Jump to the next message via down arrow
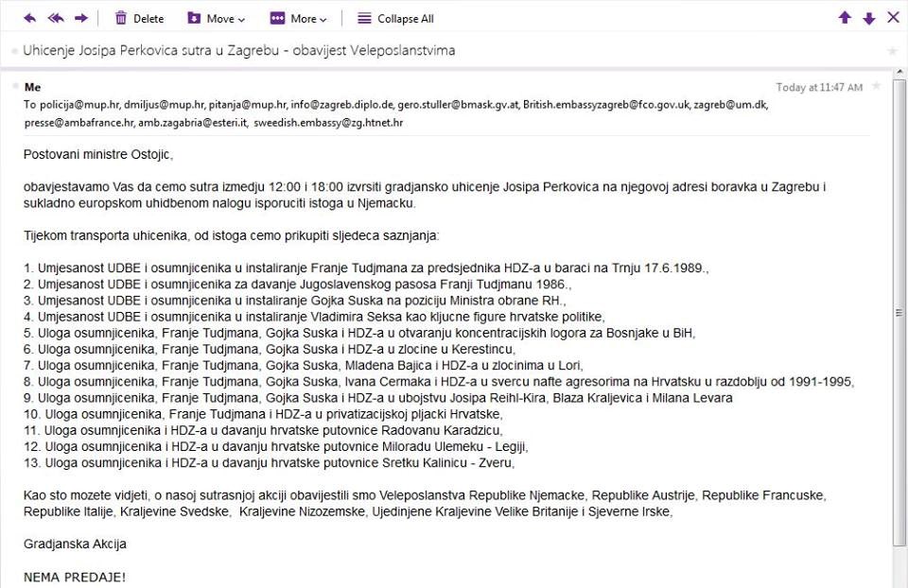The image size is (908, 588). pos(867,16)
